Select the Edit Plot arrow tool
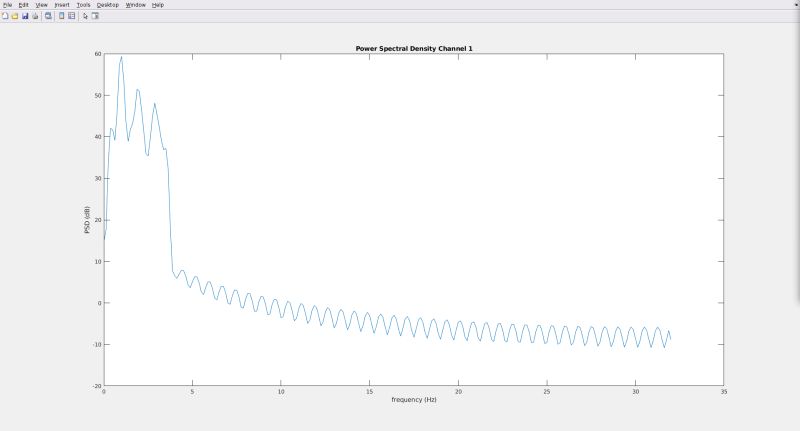The height and width of the screenshot is (431, 800). (x=85, y=16)
